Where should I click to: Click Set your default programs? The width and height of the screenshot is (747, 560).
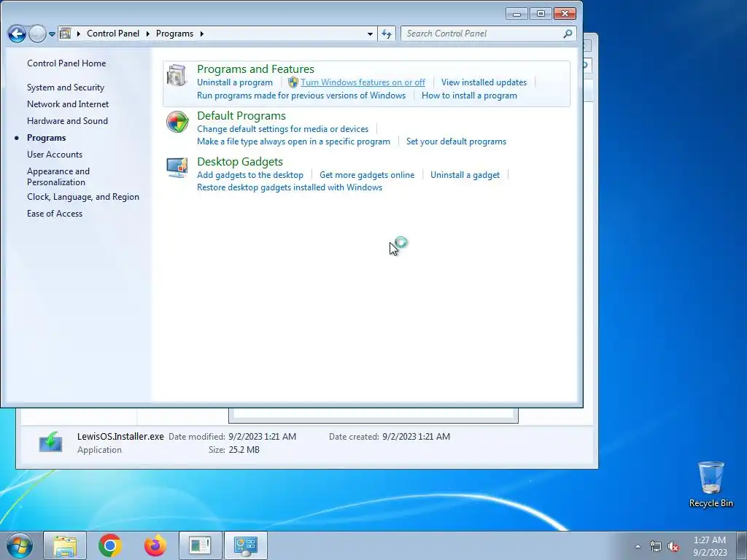[x=456, y=141]
